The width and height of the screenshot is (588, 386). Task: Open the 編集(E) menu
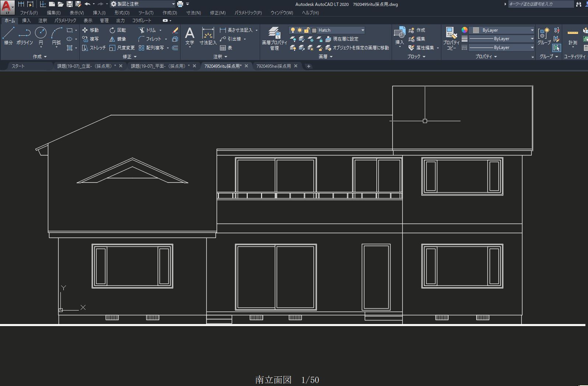point(53,13)
